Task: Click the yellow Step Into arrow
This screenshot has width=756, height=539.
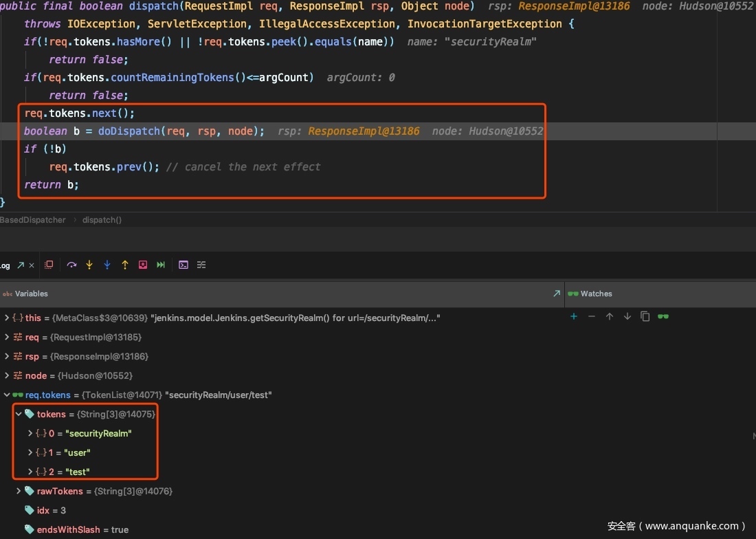Action: (89, 265)
